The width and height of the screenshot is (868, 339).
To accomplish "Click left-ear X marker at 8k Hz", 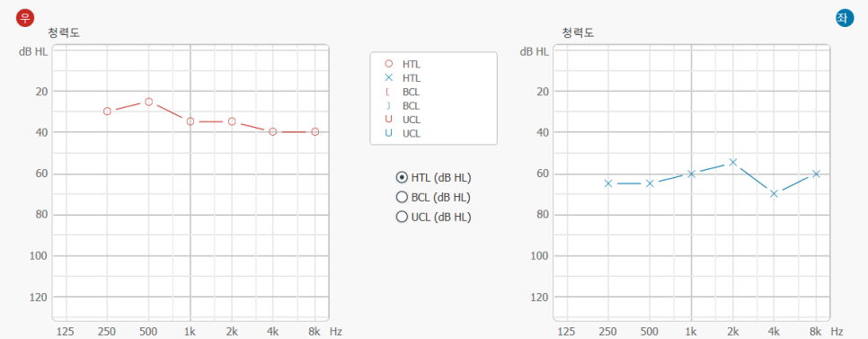I will (816, 174).
